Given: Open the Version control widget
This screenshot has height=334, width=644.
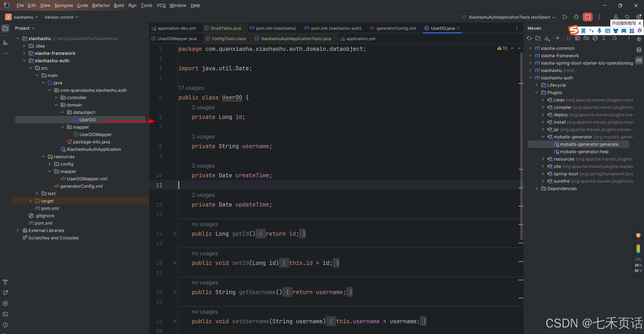Looking at the screenshot, I should pos(61,17).
